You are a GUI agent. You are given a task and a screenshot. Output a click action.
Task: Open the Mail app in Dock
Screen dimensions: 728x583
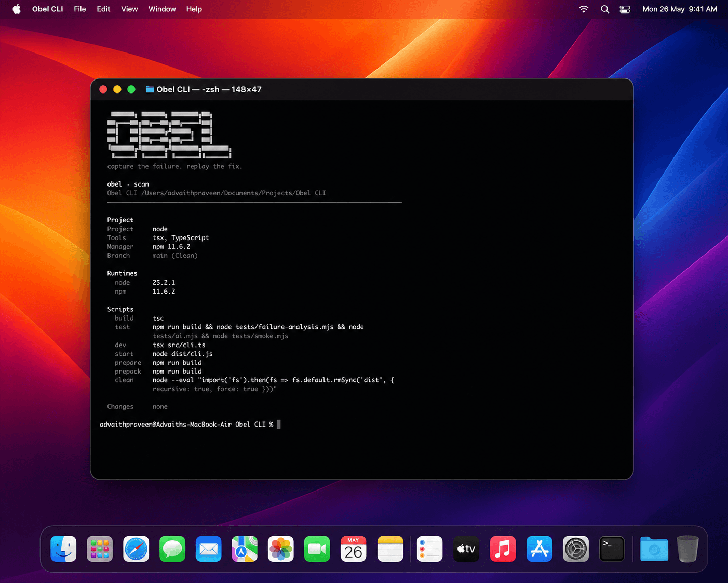pyautogui.click(x=209, y=549)
